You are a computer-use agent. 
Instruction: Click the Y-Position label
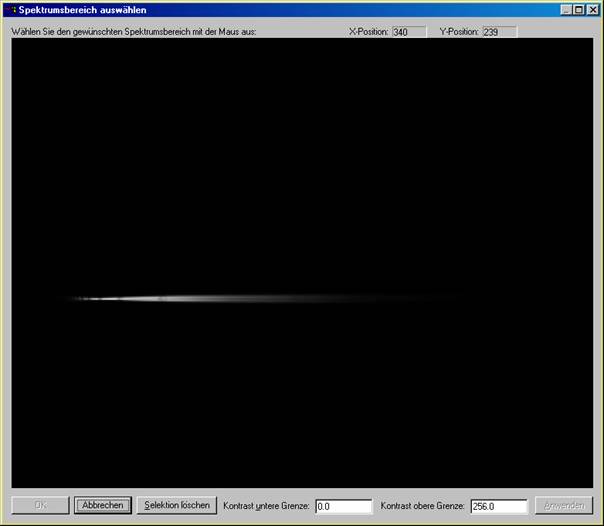click(x=459, y=32)
